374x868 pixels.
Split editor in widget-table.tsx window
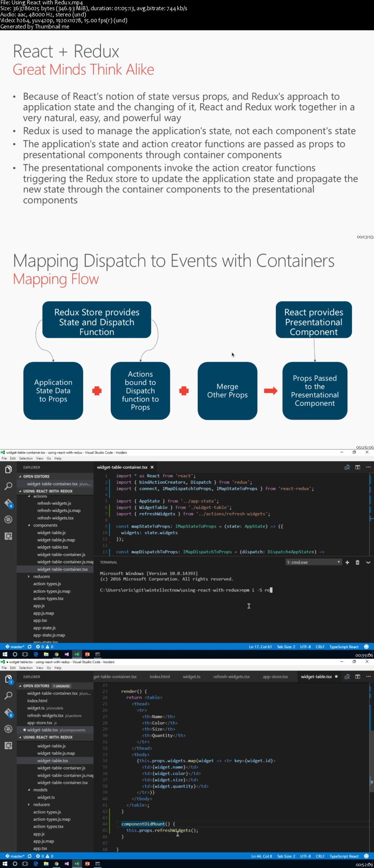point(358,676)
